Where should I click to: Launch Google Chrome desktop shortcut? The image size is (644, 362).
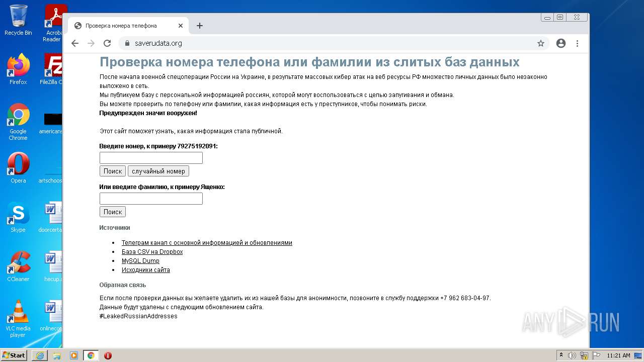click(18, 122)
